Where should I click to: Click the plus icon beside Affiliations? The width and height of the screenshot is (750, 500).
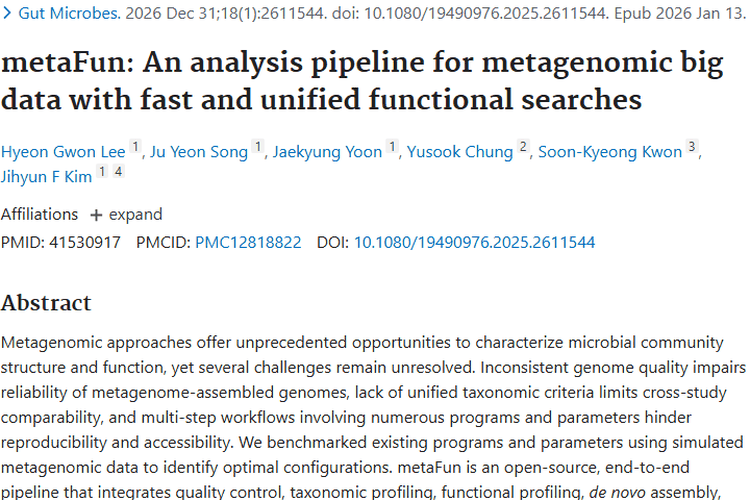(x=96, y=215)
